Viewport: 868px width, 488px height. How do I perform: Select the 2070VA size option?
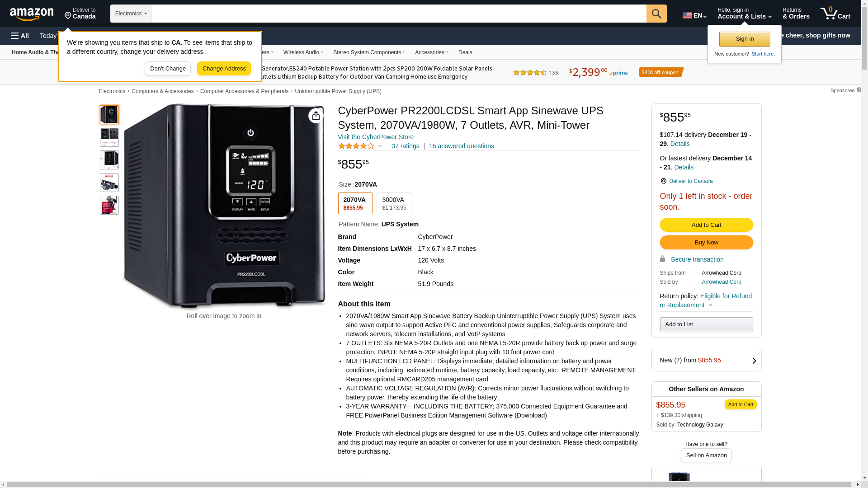pyautogui.click(x=355, y=203)
